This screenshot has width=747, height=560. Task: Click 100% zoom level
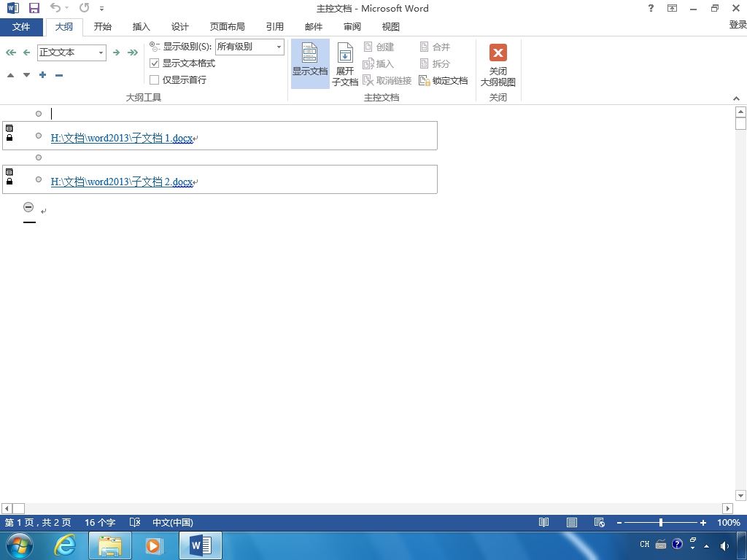[x=729, y=522]
